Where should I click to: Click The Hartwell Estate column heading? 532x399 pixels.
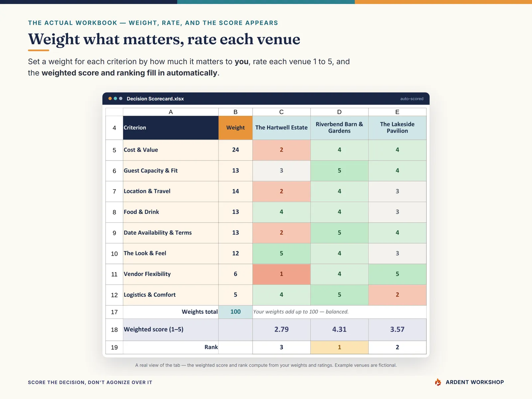coord(281,128)
